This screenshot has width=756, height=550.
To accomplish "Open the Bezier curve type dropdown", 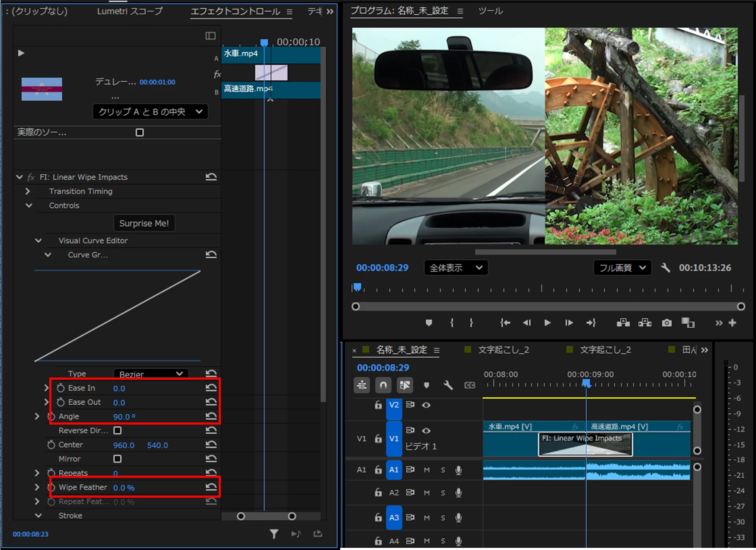I will click(x=151, y=374).
